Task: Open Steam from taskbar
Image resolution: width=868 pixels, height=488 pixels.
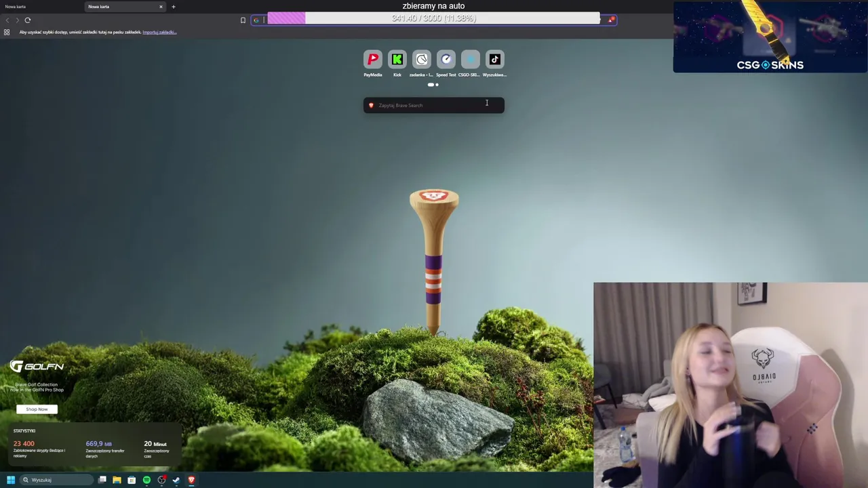Action: coord(176,480)
